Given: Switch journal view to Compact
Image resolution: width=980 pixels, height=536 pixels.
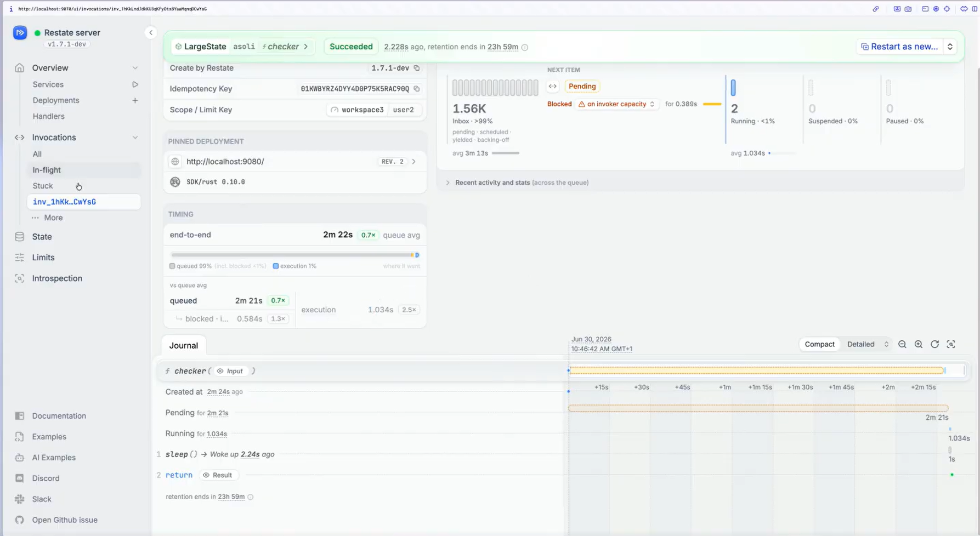Looking at the screenshot, I should click(x=819, y=344).
